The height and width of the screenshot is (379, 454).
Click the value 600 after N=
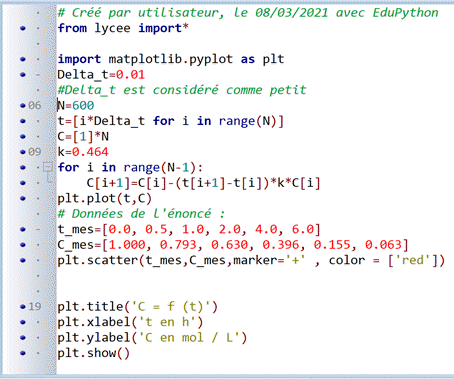[83, 105]
